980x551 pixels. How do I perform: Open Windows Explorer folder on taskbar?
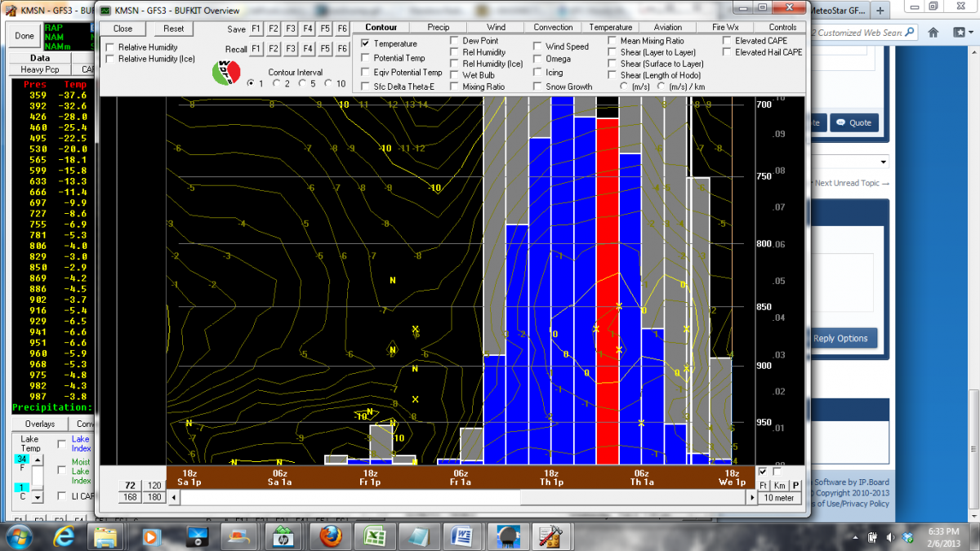pos(106,536)
